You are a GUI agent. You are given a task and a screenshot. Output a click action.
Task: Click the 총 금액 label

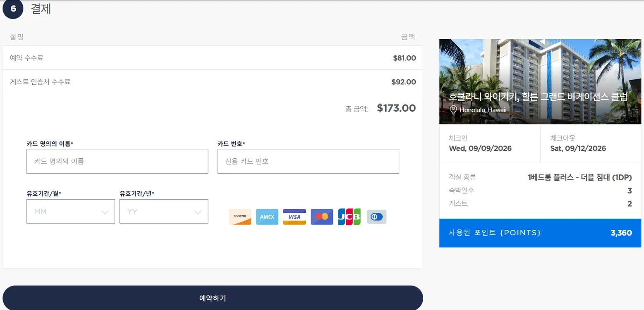click(x=357, y=109)
